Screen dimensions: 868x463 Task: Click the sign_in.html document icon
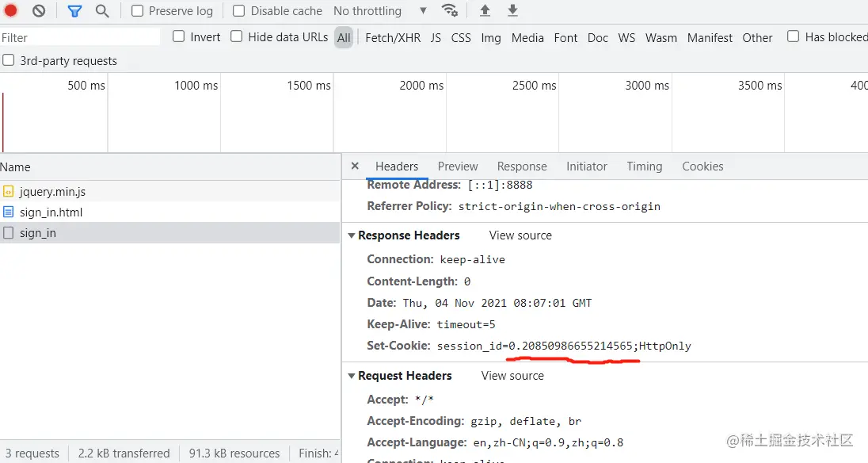[8, 212]
